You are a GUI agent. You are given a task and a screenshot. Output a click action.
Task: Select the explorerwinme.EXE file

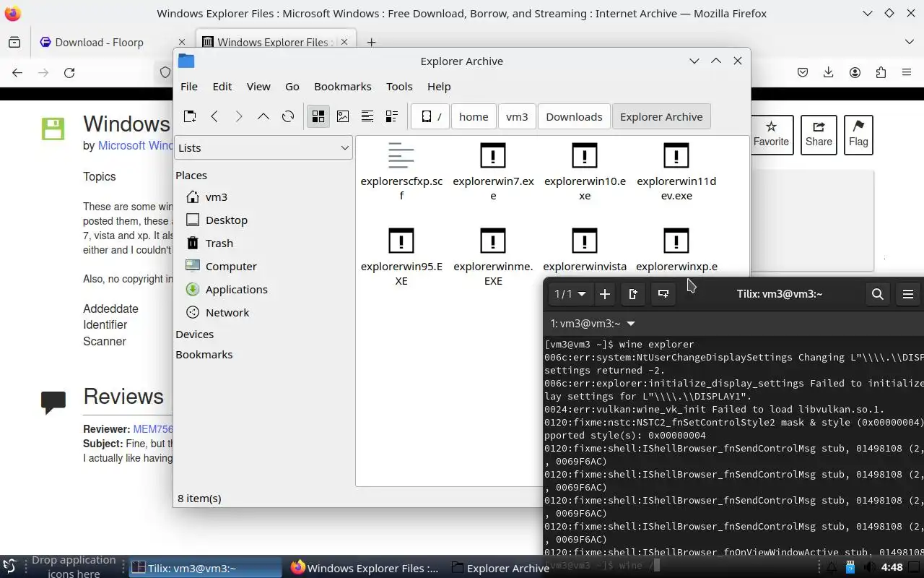click(493, 257)
